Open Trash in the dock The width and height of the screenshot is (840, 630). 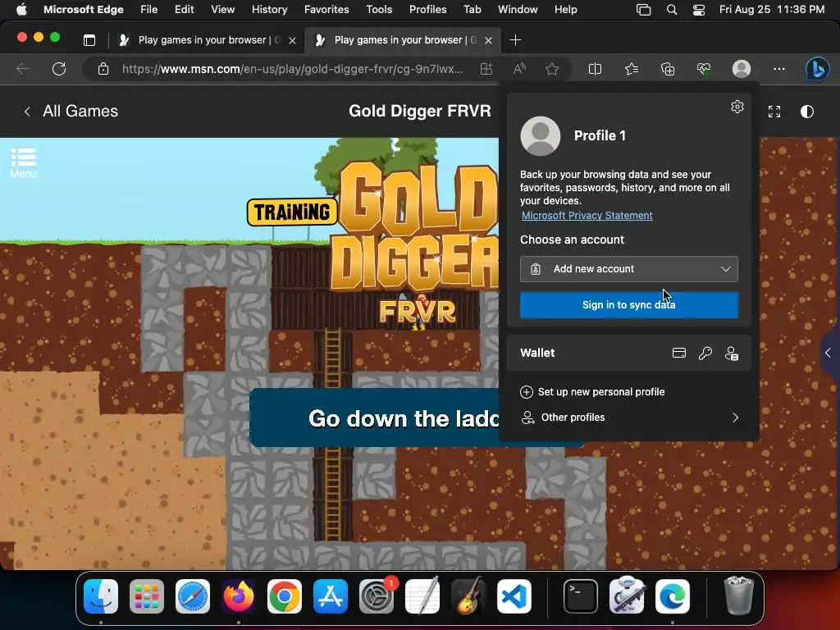click(x=739, y=596)
